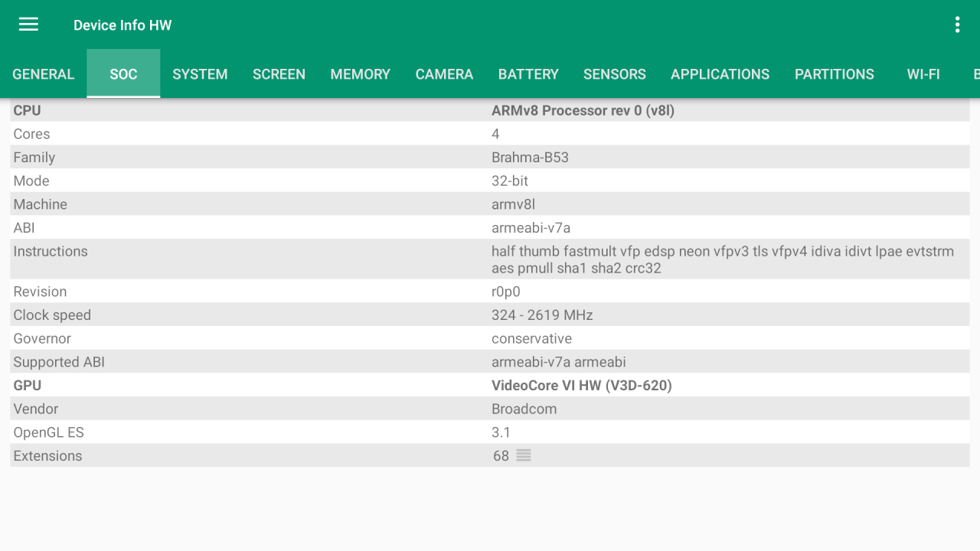Select the Instructions row
This screenshot has width=980, height=551.
490,259
